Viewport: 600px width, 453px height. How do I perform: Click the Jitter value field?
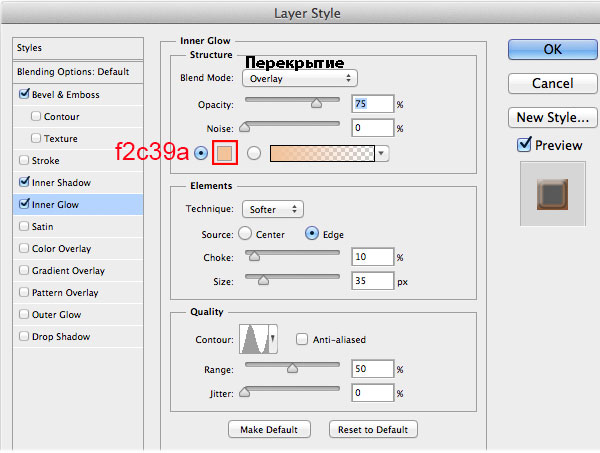[x=372, y=393]
